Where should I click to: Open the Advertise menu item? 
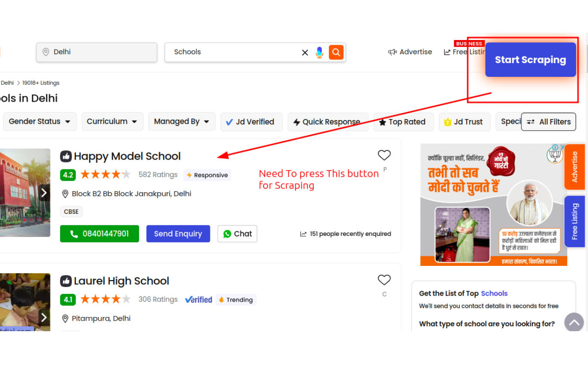pyautogui.click(x=410, y=52)
